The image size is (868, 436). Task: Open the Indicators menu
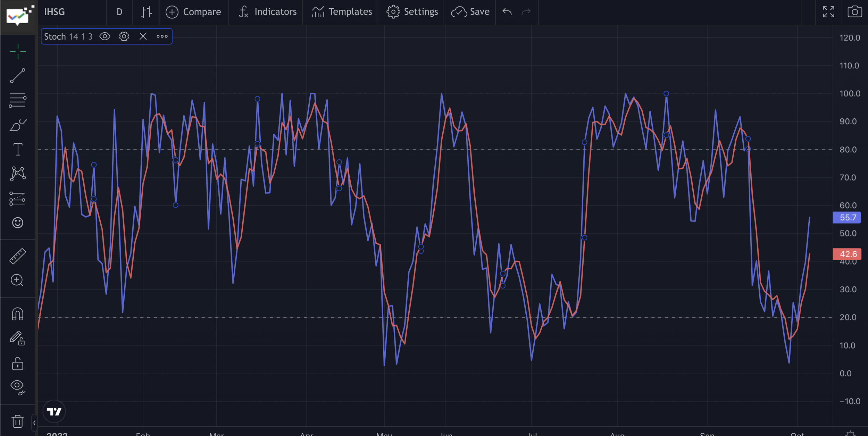click(266, 11)
